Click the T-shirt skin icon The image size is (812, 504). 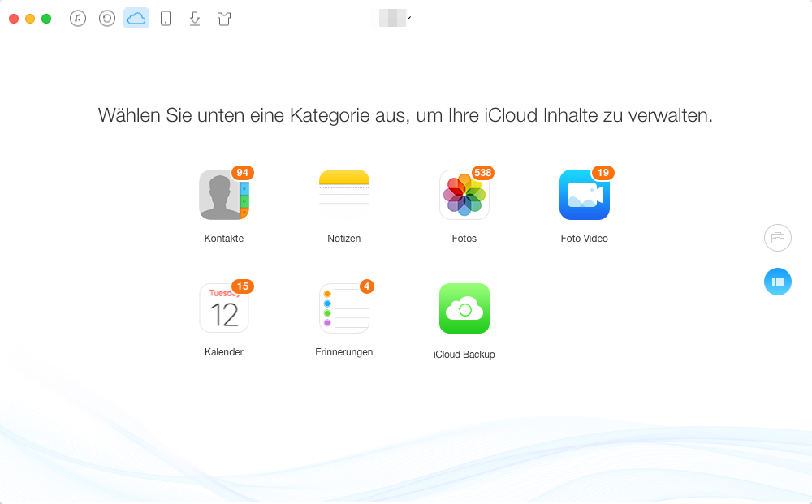(x=224, y=19)
